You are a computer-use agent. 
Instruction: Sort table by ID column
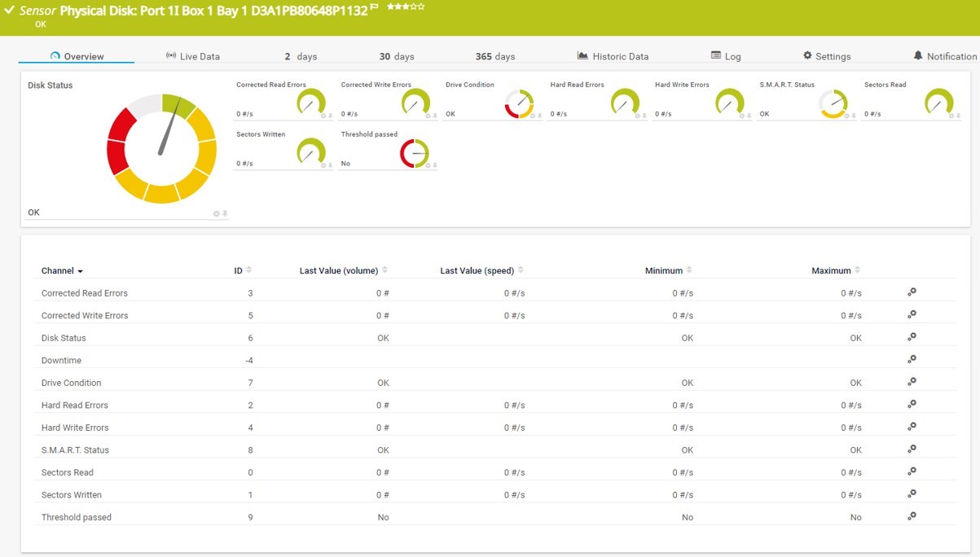pyautogui.click(x=242, y=270)
